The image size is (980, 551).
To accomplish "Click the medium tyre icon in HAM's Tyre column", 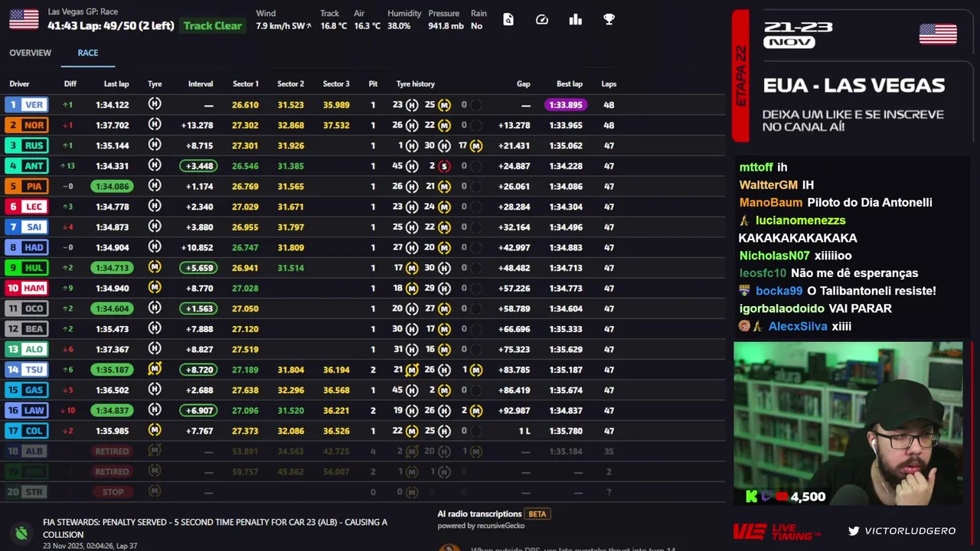I will (155, 288).
